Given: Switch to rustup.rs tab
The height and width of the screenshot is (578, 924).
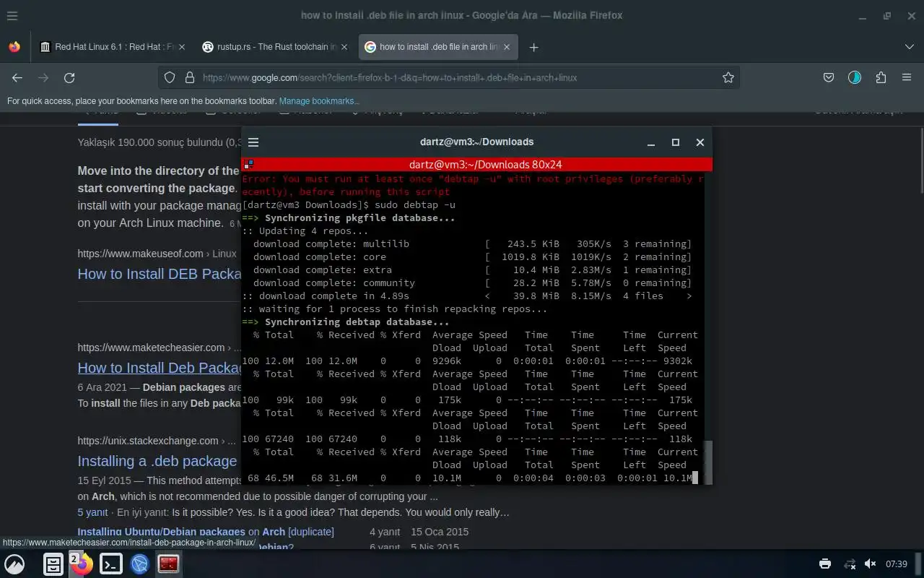Looking at the screenshot, I should tap(276, 47).
